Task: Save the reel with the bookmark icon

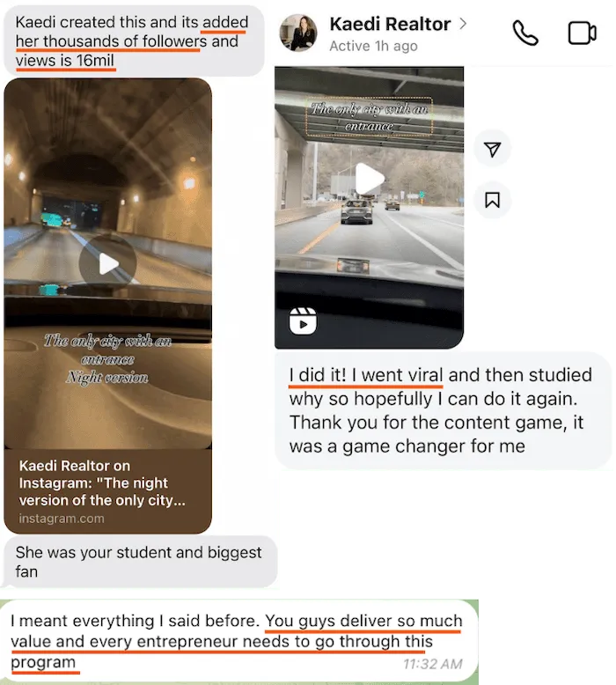Action: [492, 201]
